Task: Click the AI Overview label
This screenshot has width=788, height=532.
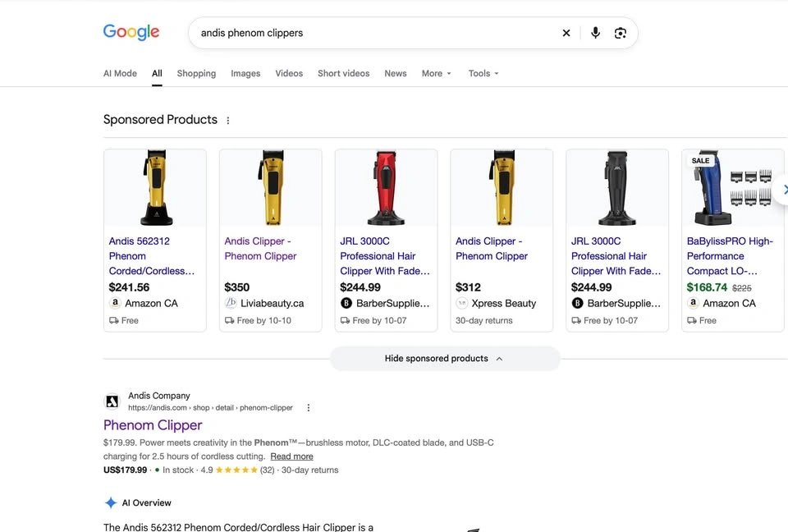Action: (x=147, y=502)
